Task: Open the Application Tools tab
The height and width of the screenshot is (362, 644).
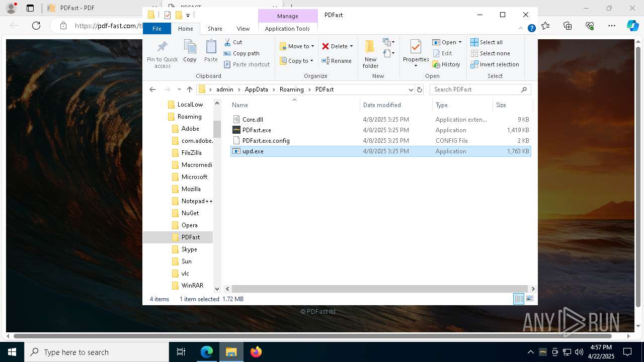Action: [287, 29]
